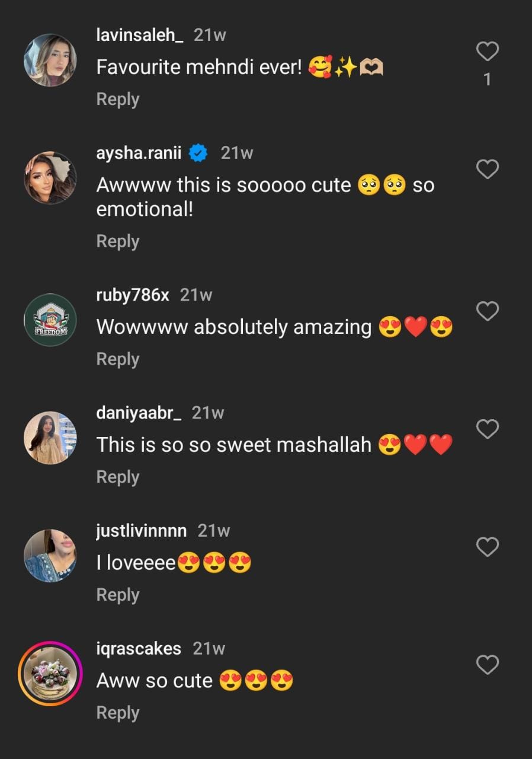This screenshot has width=532, height=759.
Task: Like ruby786x's comment
Action: 488,311
